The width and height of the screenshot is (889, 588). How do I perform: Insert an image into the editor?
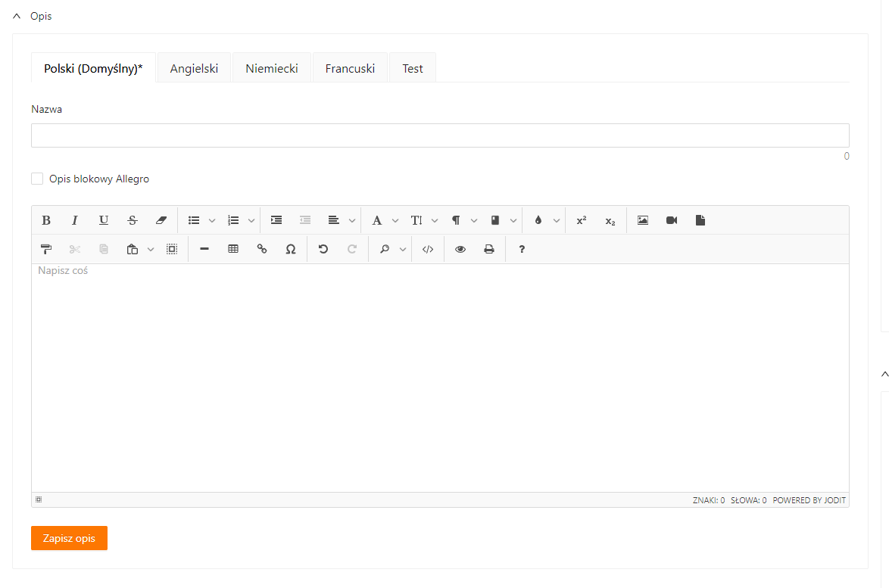643,220
